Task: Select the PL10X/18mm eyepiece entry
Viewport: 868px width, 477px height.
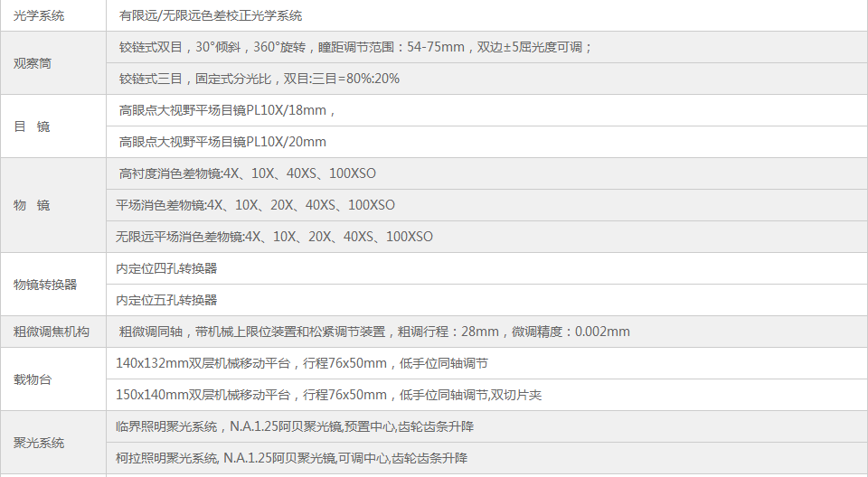Action: coord(228,110)
